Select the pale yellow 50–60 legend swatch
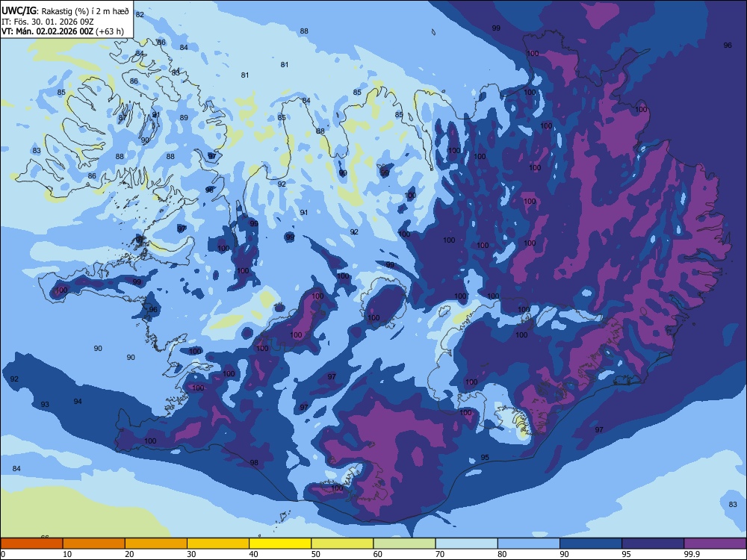This screenshot has height=560, width=747. click(x=342, y=544)
